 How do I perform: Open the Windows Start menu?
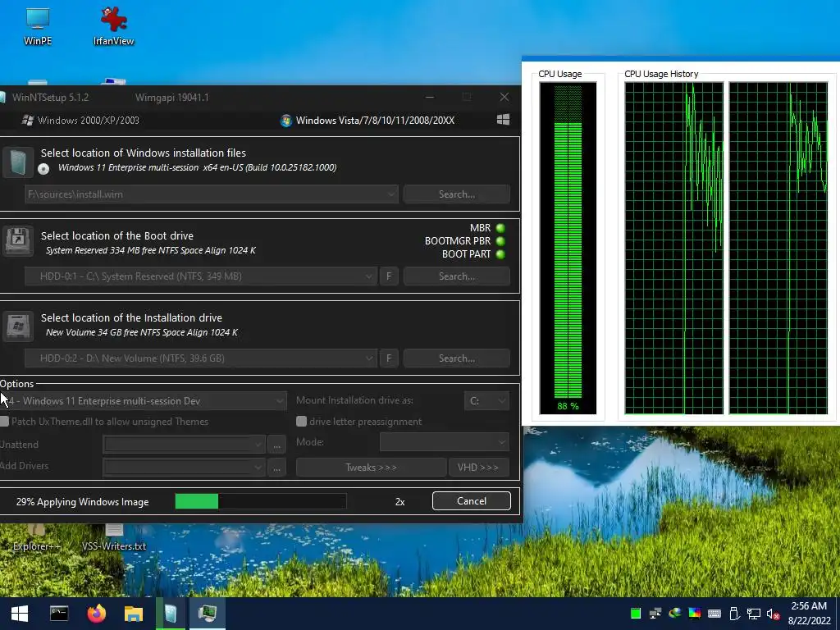coord(20,614)
